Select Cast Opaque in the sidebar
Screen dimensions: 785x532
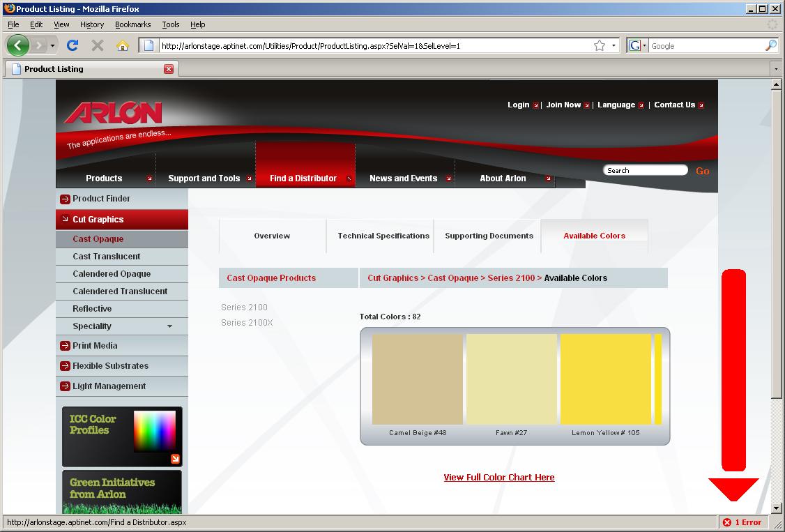coord(122,238)
